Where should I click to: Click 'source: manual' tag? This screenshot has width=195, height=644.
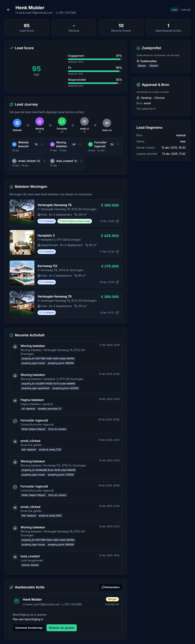[30, 565]
